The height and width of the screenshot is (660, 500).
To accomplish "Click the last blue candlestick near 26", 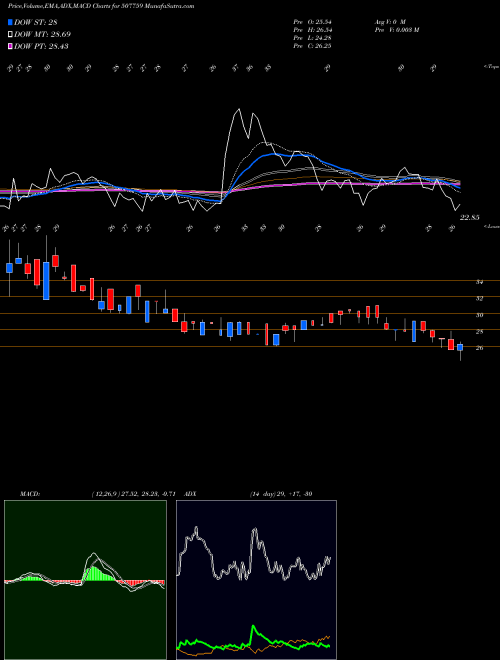I will pos(460,347).
